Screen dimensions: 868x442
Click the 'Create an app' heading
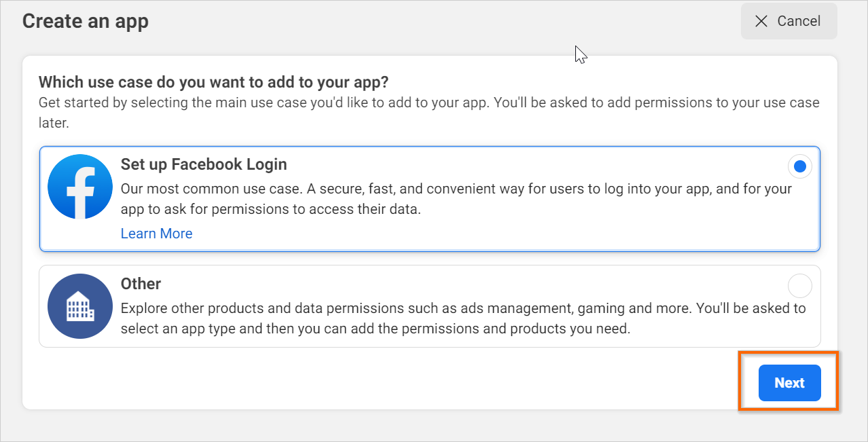(x=86, y=21)
